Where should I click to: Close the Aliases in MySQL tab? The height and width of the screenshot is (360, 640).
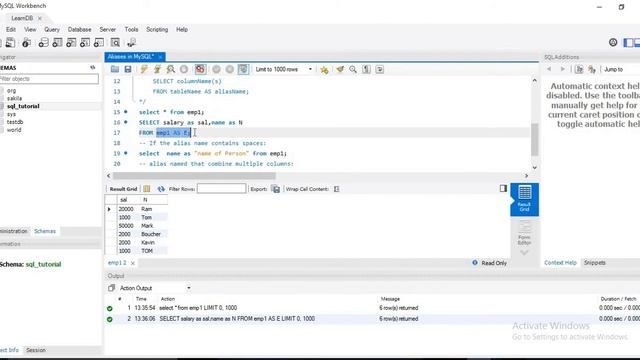pos(160,57)
